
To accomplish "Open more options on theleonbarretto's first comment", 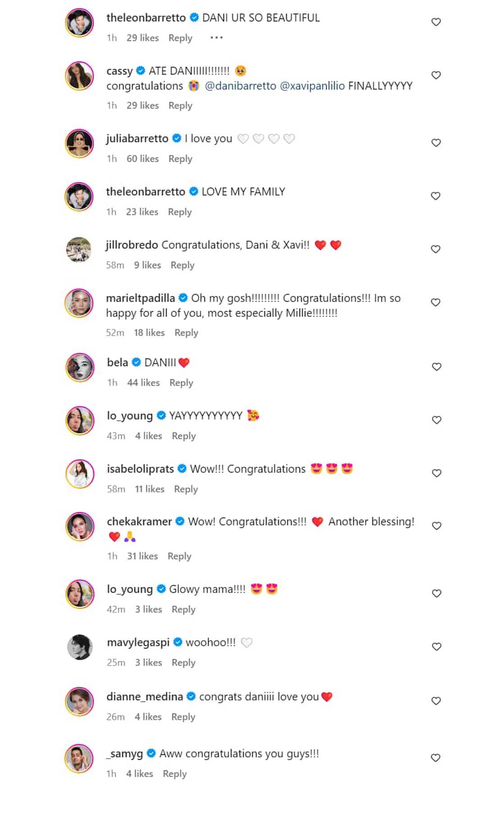I will click(x=216, y=38).
